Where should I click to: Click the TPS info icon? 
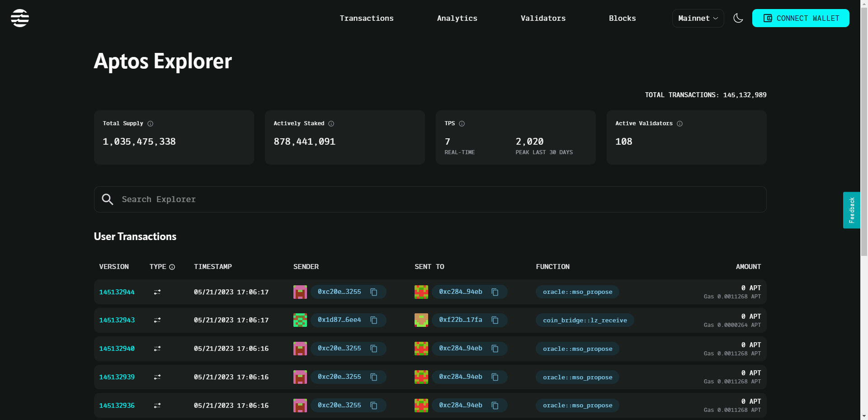(462, 123)
